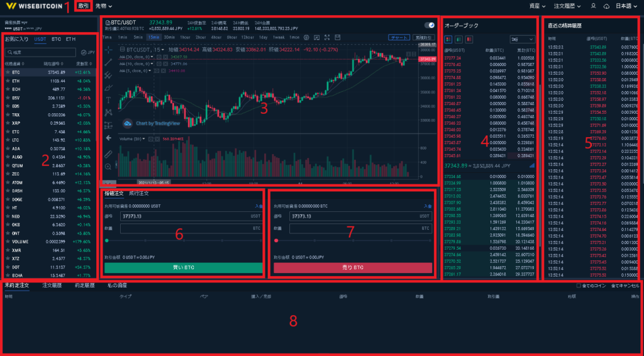Open the 私の資産 tab
Viewport: 644px width, 356px height.
click(118, 285)
